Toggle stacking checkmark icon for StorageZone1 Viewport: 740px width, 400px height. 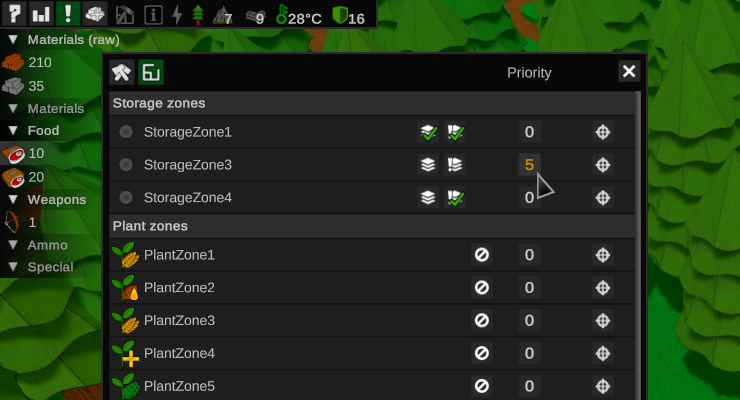click(x=428, y=132)
